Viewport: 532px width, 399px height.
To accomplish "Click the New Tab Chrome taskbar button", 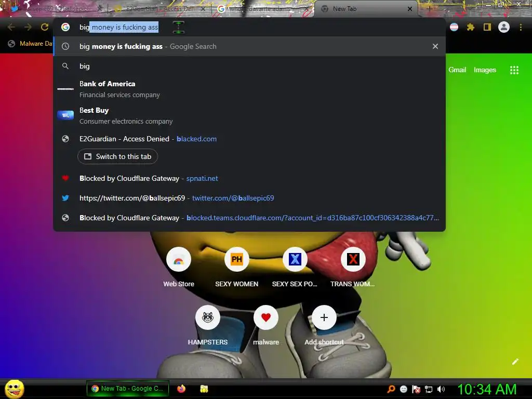I will point(128,389).
